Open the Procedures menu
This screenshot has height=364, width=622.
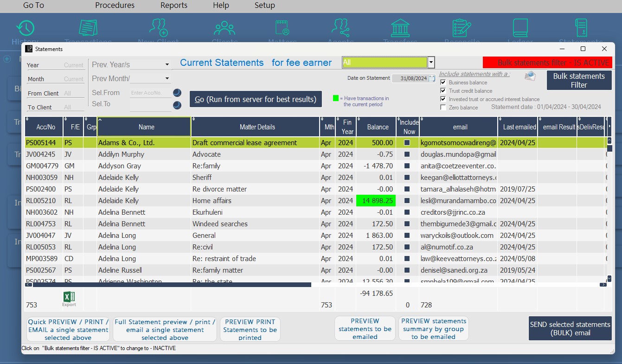coord(115,6)
